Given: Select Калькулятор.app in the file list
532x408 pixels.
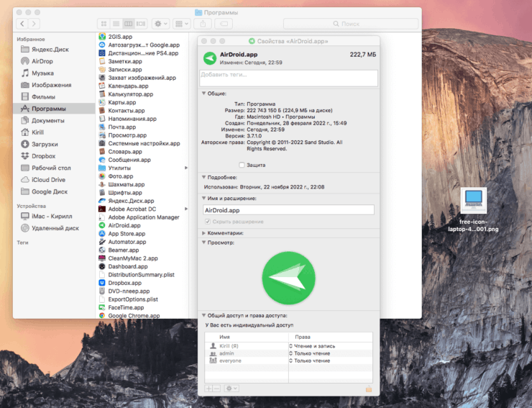Looking at the screenshot, I should pos(130,94).
